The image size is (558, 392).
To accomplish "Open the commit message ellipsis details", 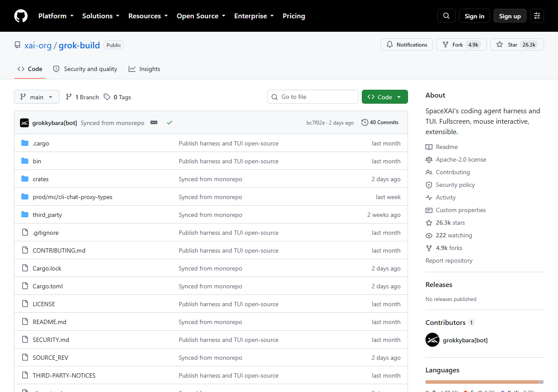I will pos(154,123).
